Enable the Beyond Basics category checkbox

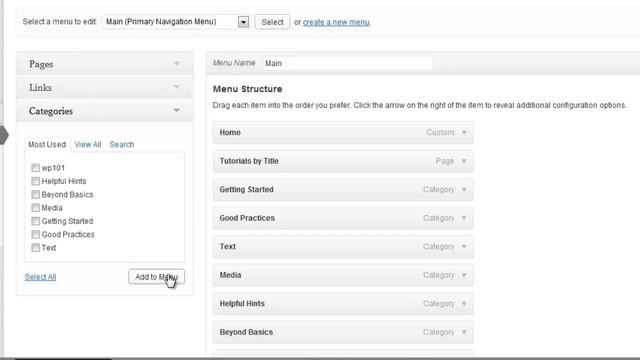coord(36,194)
